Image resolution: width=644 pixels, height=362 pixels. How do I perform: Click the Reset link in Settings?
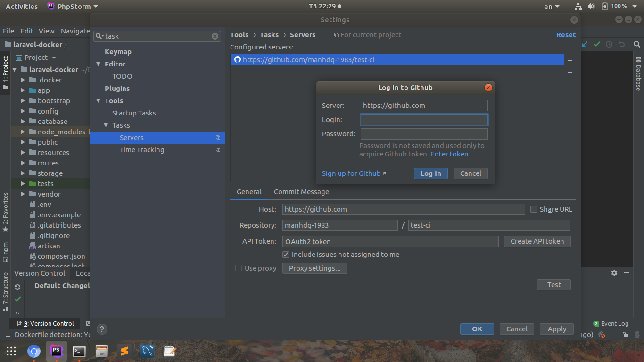pos(566,35)
